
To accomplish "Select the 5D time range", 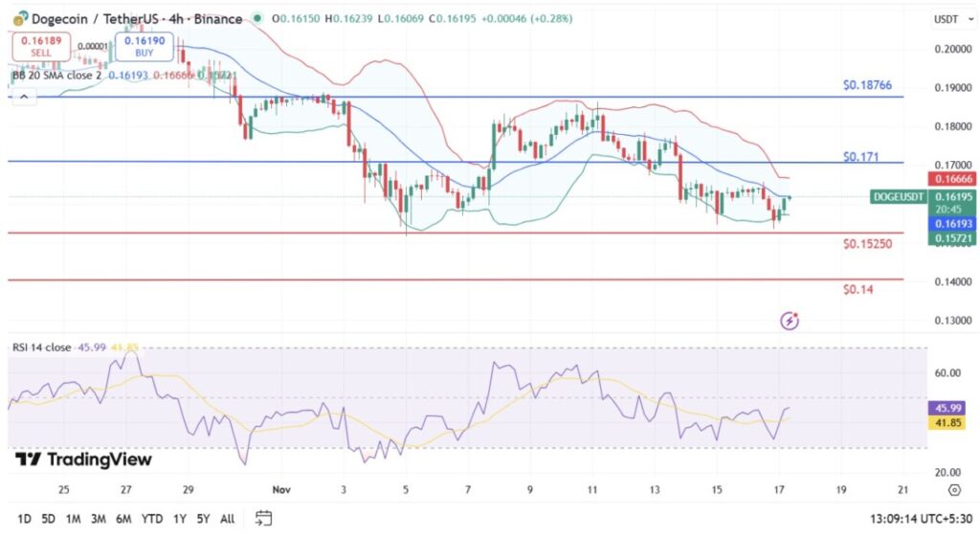I will [48, 519].
